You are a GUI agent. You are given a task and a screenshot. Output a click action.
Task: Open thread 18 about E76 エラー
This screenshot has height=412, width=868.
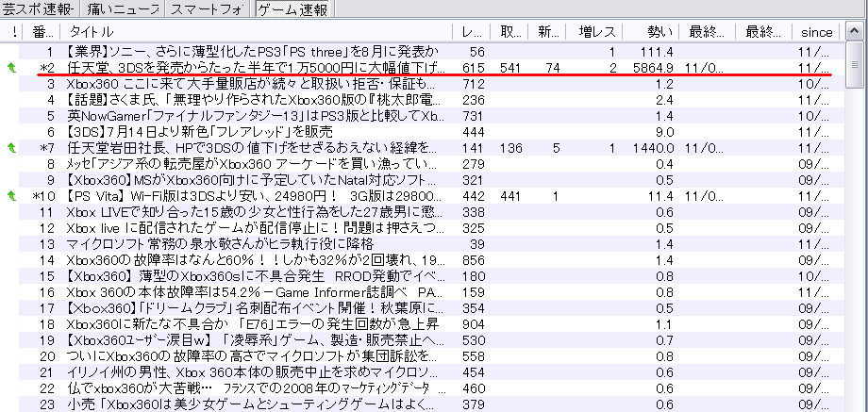[x=252, y=324]
